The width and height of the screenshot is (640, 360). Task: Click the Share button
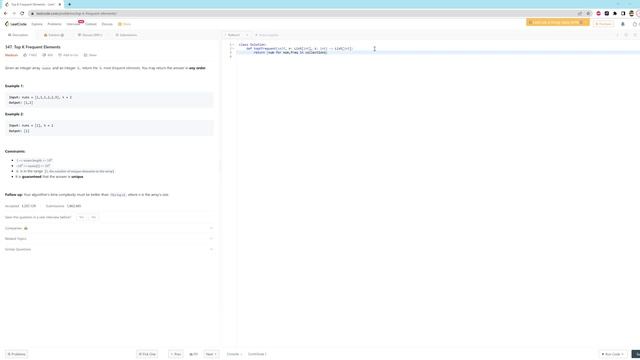90,55
